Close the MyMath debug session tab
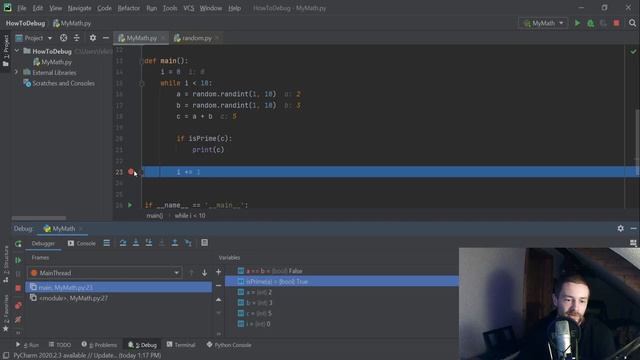Viewport: 640px width, 360px height. [x=81, y=229]
